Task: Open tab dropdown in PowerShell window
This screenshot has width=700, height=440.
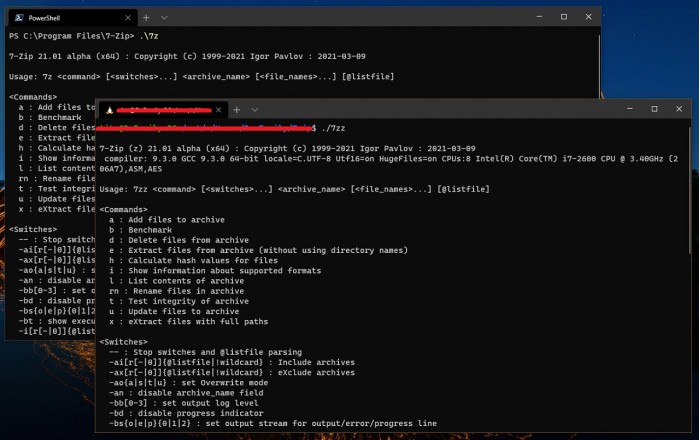Action: [x=164, y=18]
